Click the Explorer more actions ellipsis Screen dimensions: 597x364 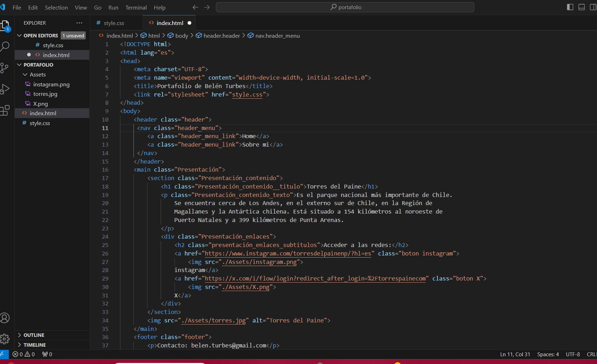coord(79,23)
